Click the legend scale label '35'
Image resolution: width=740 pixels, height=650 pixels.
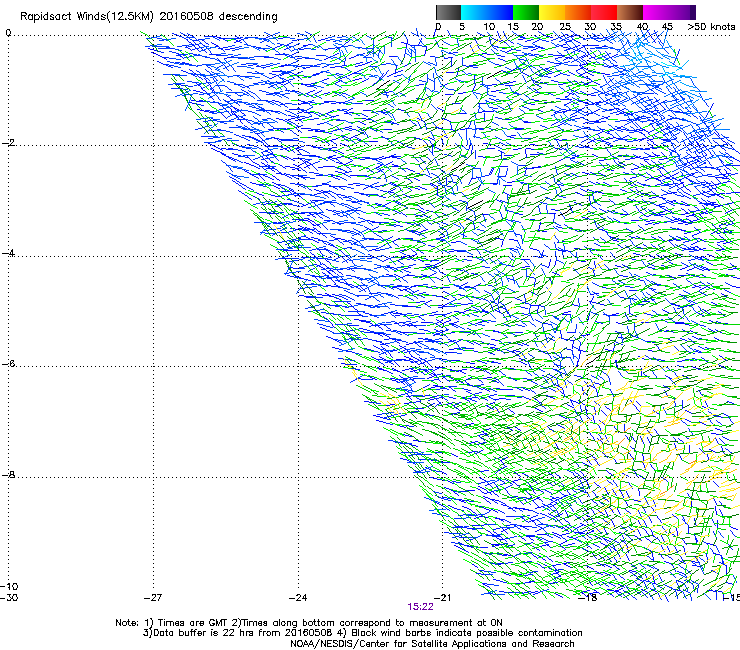click(616, 27)
